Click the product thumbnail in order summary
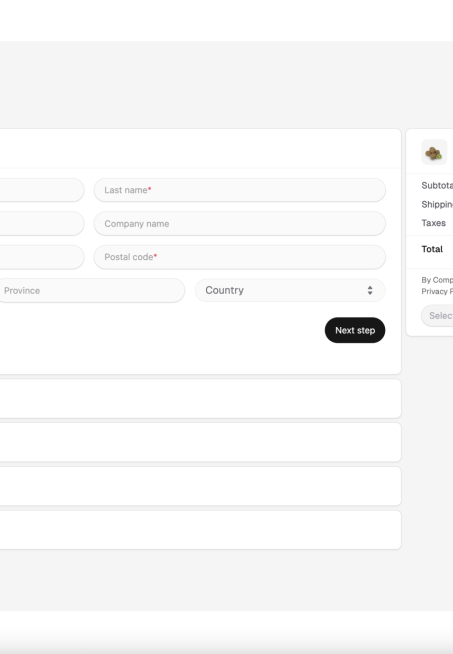453x654 pixels. point(434,152)
